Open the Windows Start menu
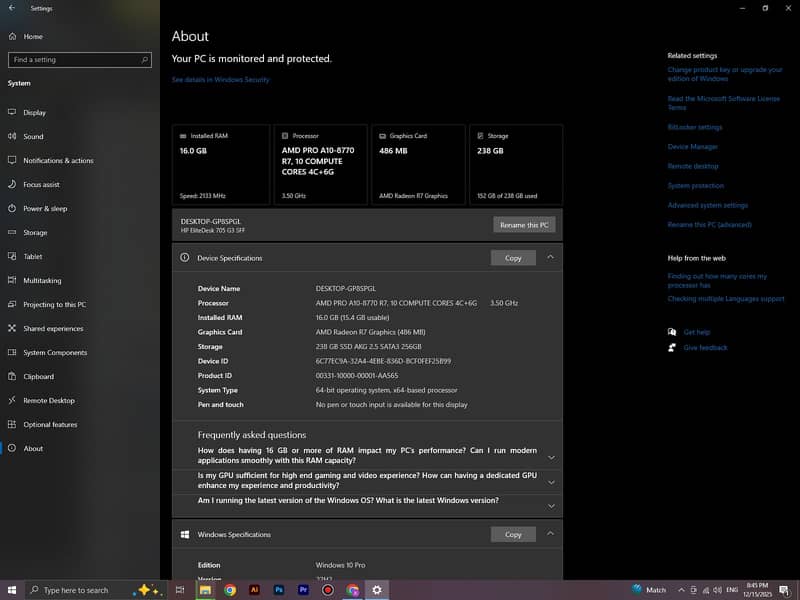Viewport: 800px width, 600px height. click(x=12, y=590)
